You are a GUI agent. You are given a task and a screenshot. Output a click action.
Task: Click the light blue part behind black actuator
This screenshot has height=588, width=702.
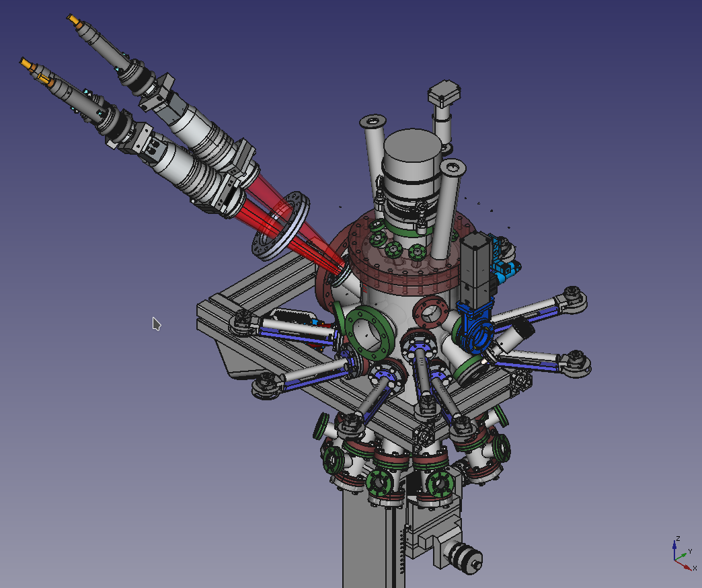[504, 258]
